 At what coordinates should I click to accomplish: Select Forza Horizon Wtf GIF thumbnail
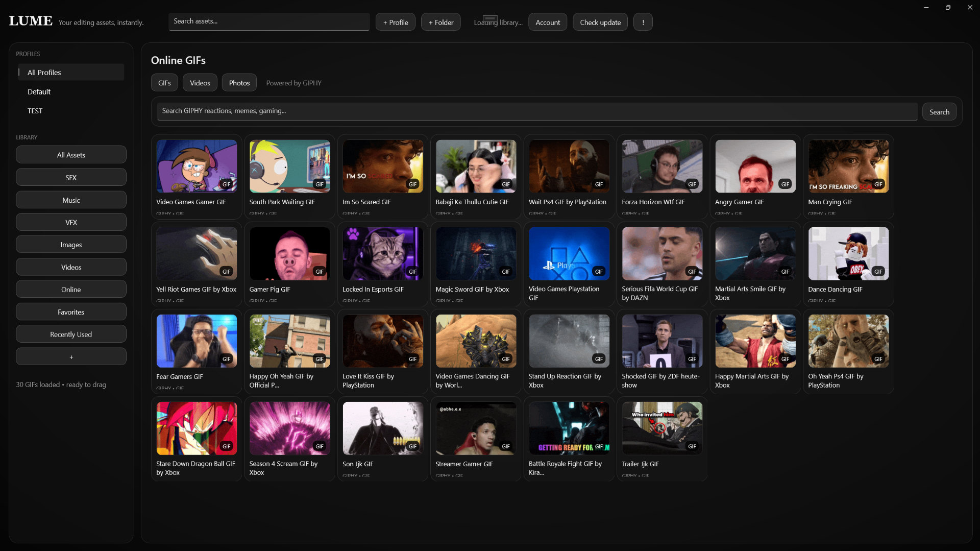(662, 166)
